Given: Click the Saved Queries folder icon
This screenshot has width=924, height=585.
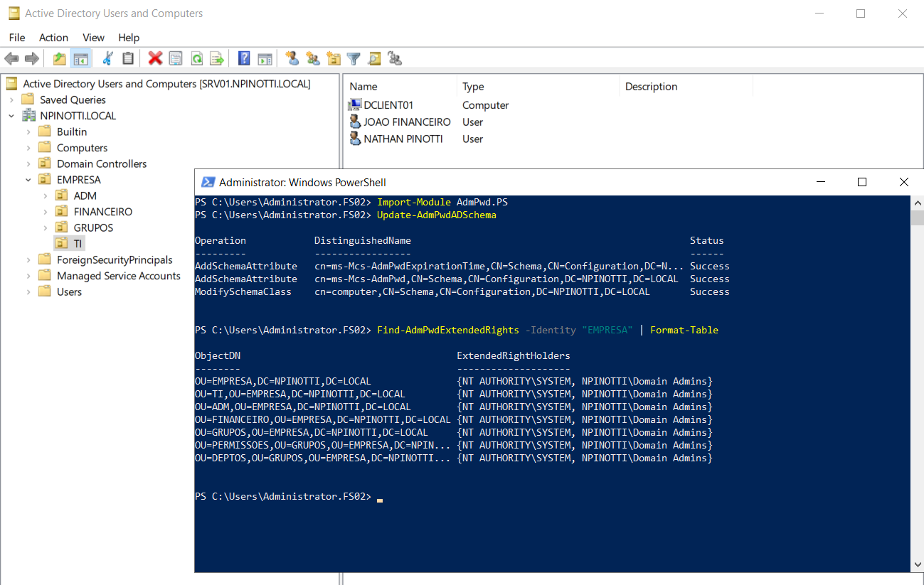Looking at the screenshot, I should click(29, 100).
